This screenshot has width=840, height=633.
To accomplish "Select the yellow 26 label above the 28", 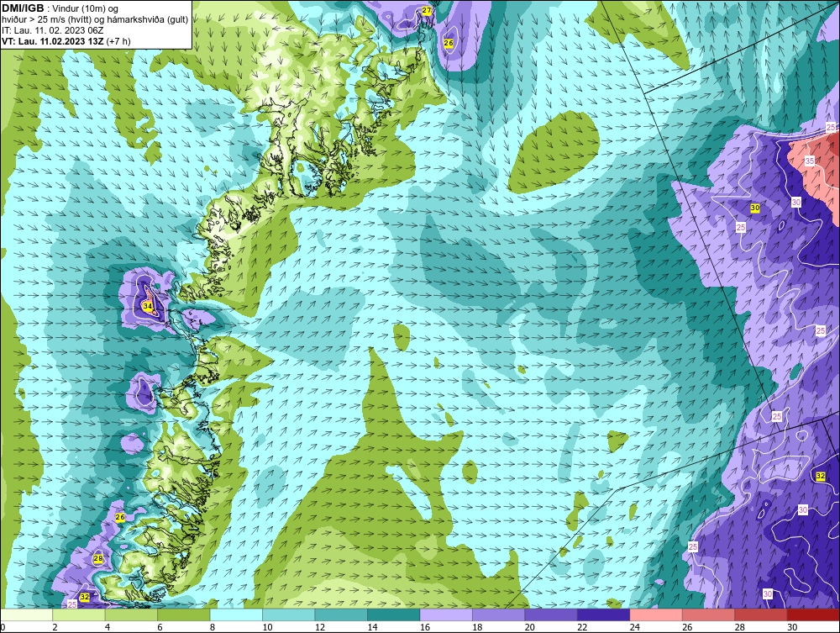I will tap(120, 517).
